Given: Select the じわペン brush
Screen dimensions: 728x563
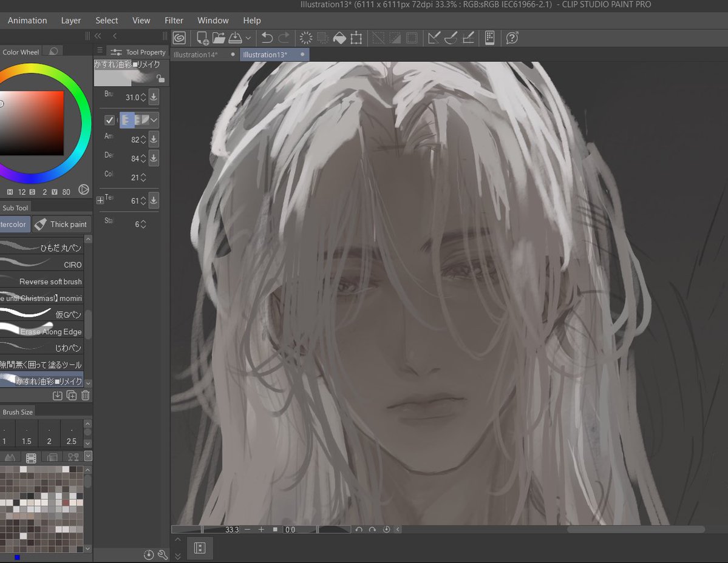Looking at the screenshot, I should 42,348.
